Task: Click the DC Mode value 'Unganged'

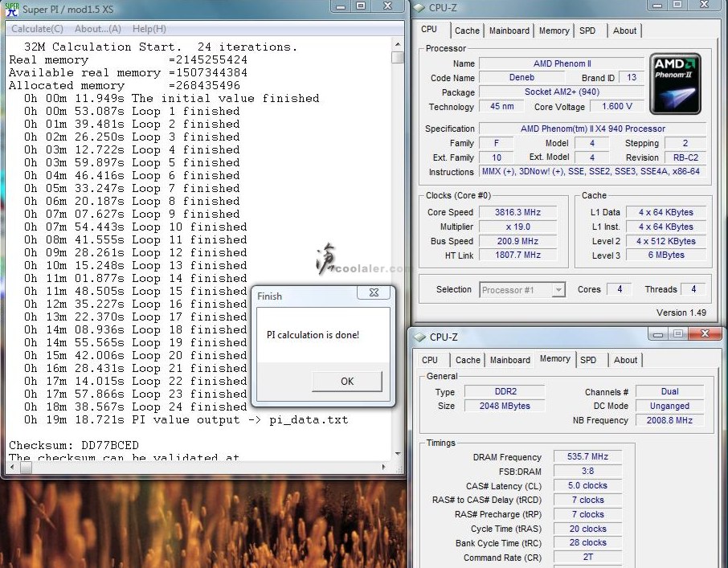Action: pos(669,406)
